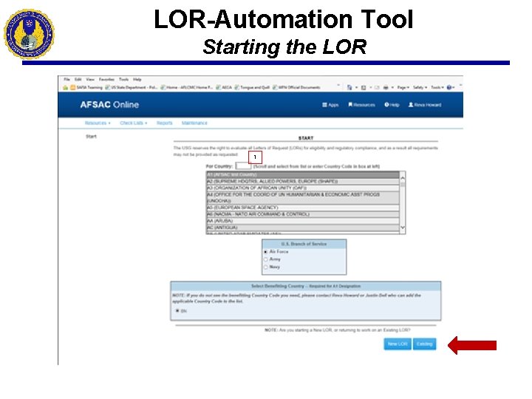Expand the Check Lists dropdown
The height and width of the screenshot is (399, 532).
pyautogui.click(x=133, y=123)
